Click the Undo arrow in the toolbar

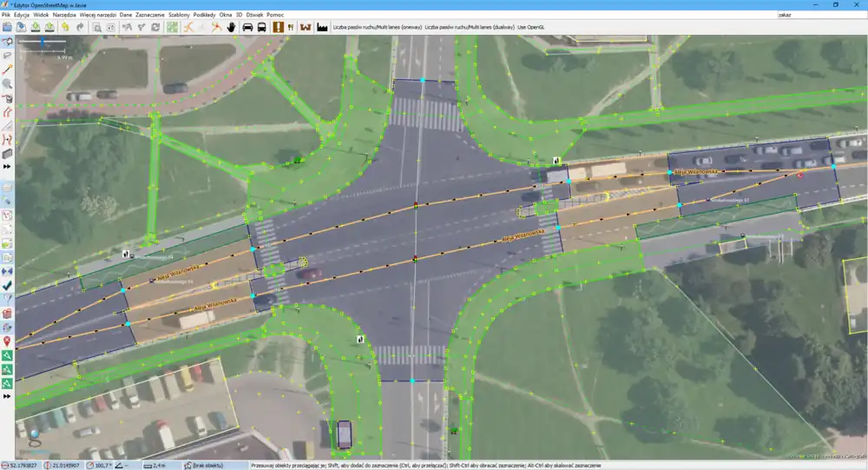tap(65, 27)
